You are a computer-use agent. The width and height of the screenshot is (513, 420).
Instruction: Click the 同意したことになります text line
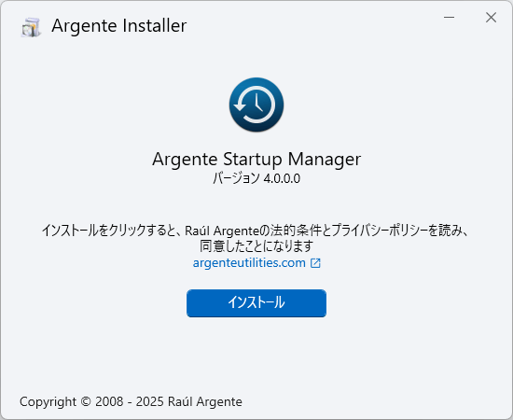256,246
